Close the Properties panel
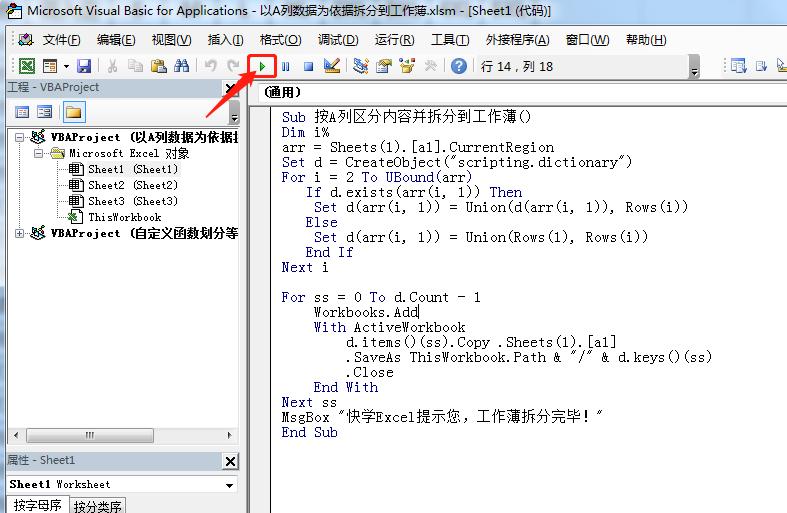This screenshot has width=787, height=513. coord(230,461)
